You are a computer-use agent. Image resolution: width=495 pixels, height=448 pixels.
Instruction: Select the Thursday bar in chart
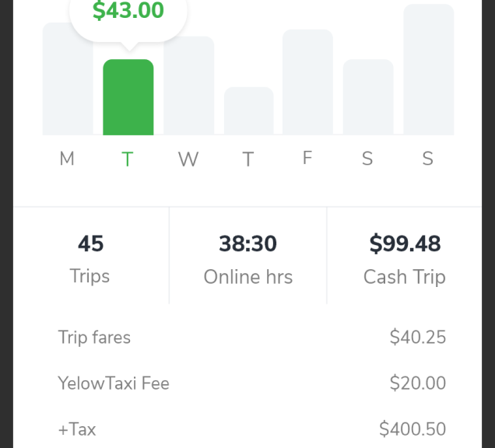click(249, 111)
